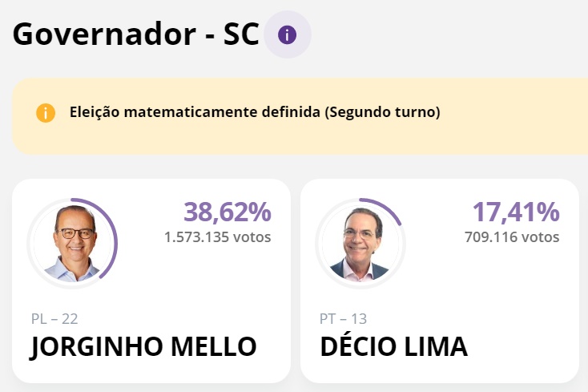The height and width of the screenshot is (392, 588).
Task: Click the purple info icon beside Governador - SC
Action: 287,34
